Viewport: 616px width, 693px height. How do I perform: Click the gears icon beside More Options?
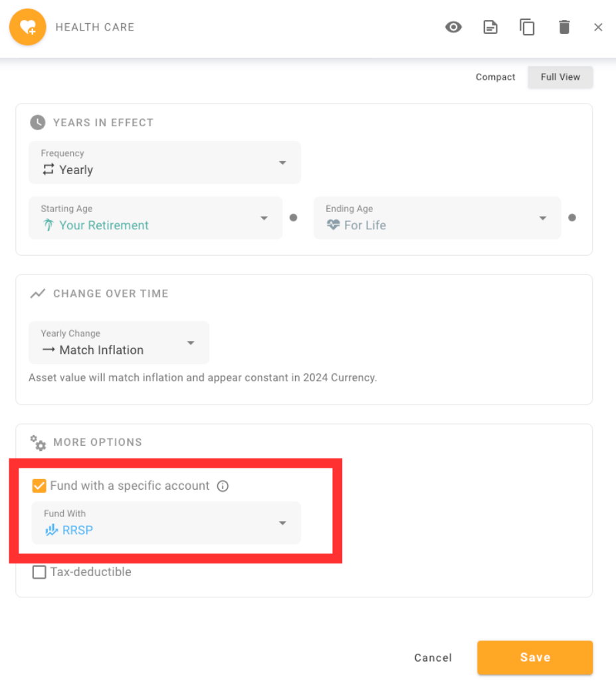38,443
